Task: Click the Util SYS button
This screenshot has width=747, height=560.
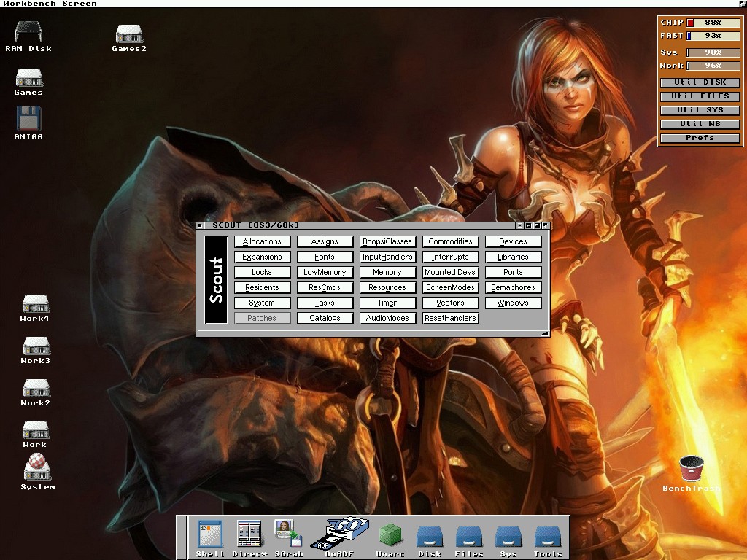Action: point(700,110)
